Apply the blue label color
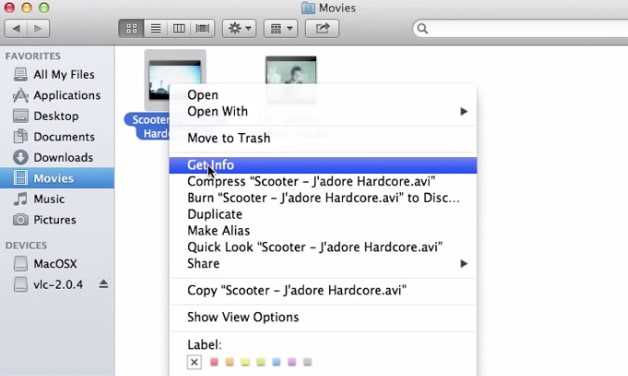 (x=276, y=362)
